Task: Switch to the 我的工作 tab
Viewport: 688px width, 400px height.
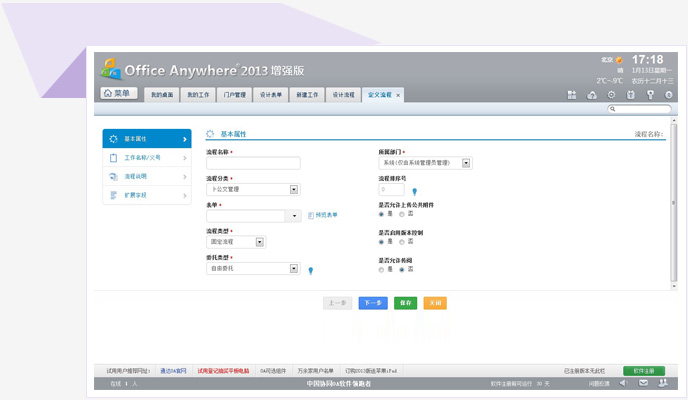Action: coord(198,95)
